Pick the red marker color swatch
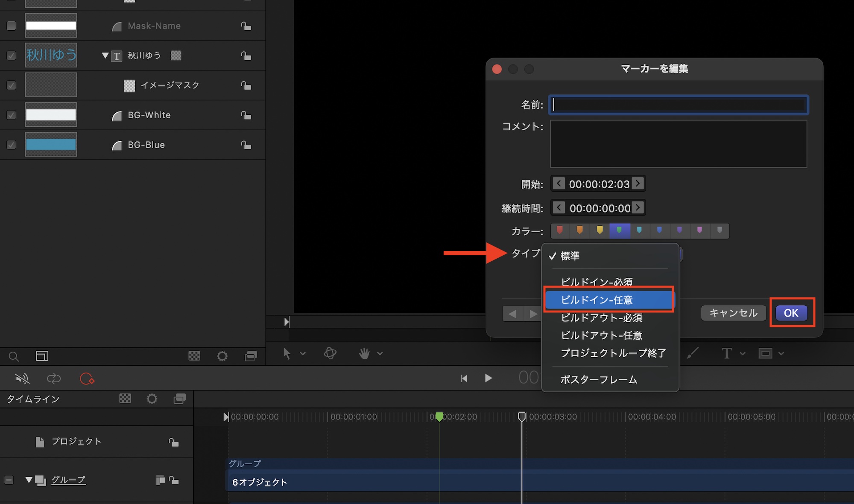 [x=560, y=231]
